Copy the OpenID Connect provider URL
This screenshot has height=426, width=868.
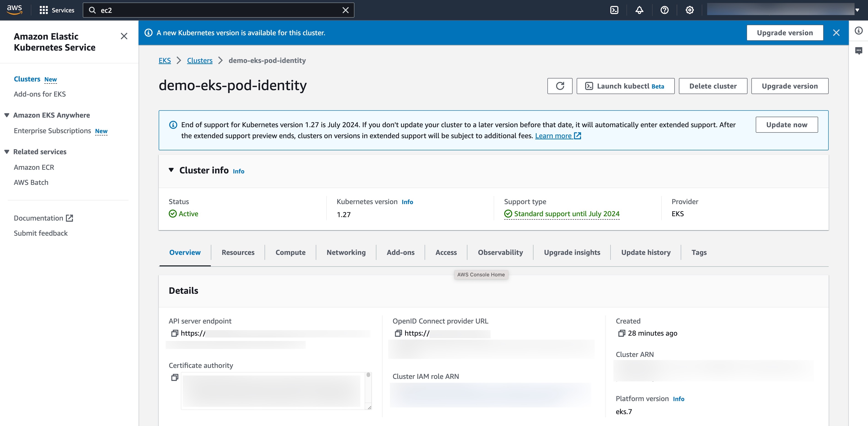[398, 333]
